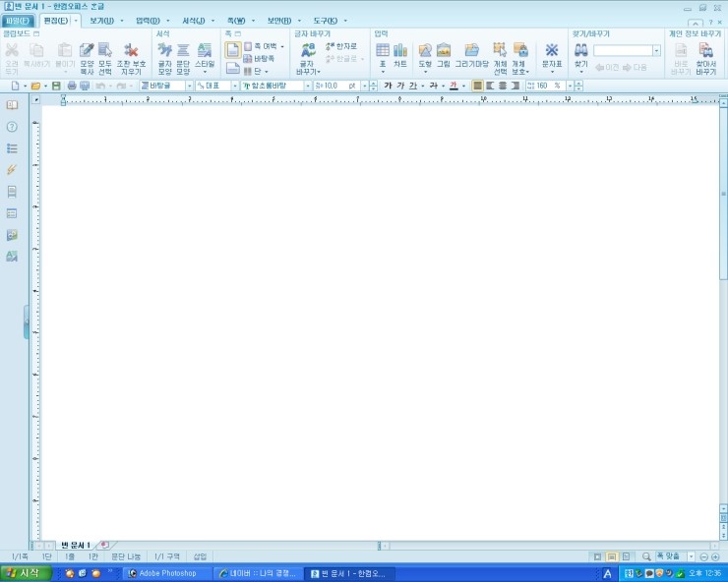Click the print preview icon
The width and height of the screenshot is (728, 582).
pos(85,86)
